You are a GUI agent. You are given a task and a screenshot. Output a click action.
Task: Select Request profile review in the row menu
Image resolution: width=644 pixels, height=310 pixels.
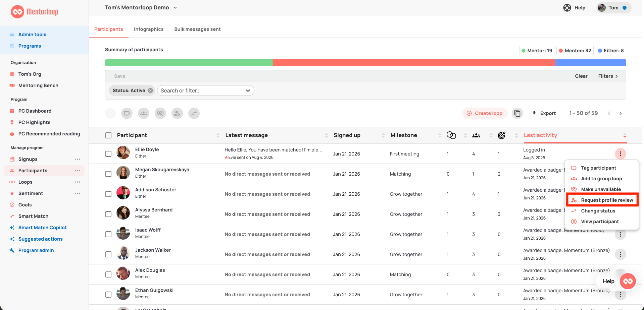pyautogui.click(x=602, y=200)
